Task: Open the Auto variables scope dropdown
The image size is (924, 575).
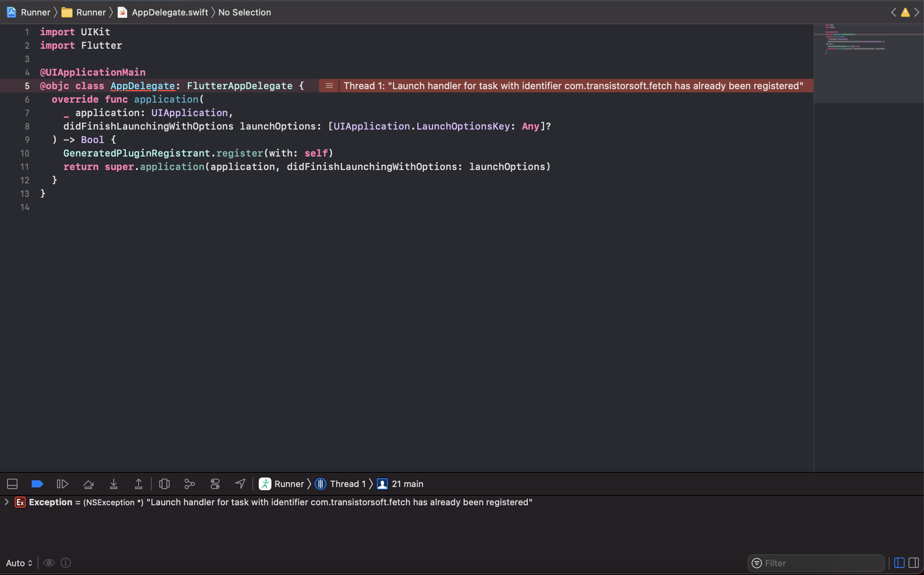Action: click(x=19, y=563)
